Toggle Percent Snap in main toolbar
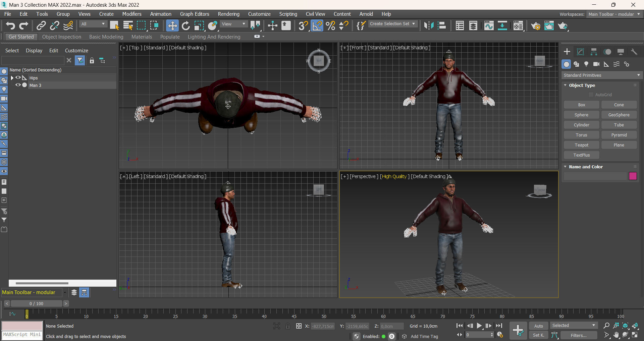Image resolution: width=644 pixels, height=341 pixels. point(330,26)
